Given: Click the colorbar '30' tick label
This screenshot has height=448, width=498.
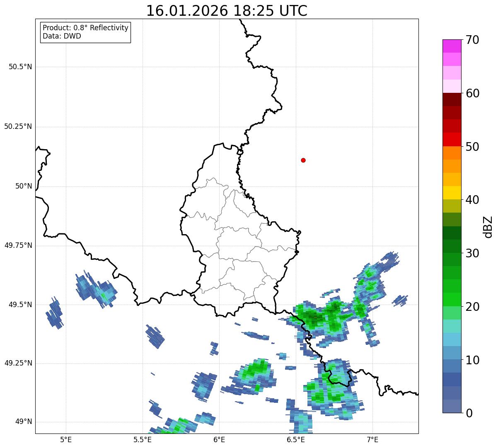Looking at the screenshot, I should pos(472,253).
